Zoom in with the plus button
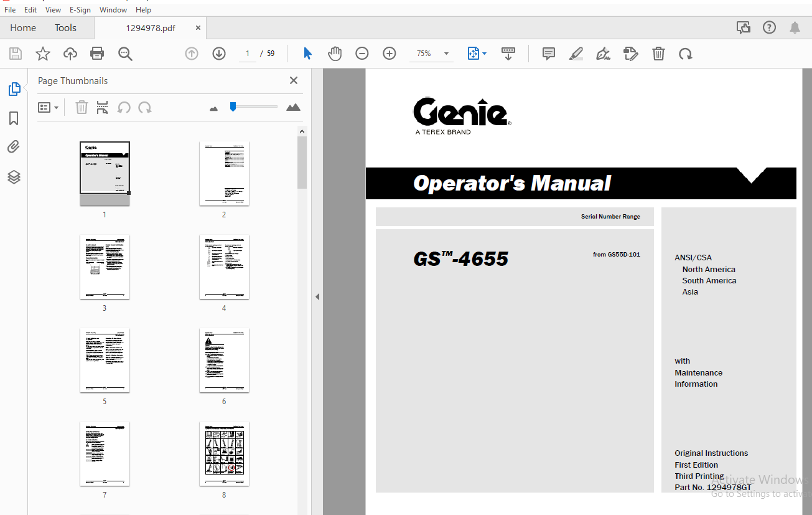Image resolution: width=812 pixels, height=515 pixels. [390, 54]
